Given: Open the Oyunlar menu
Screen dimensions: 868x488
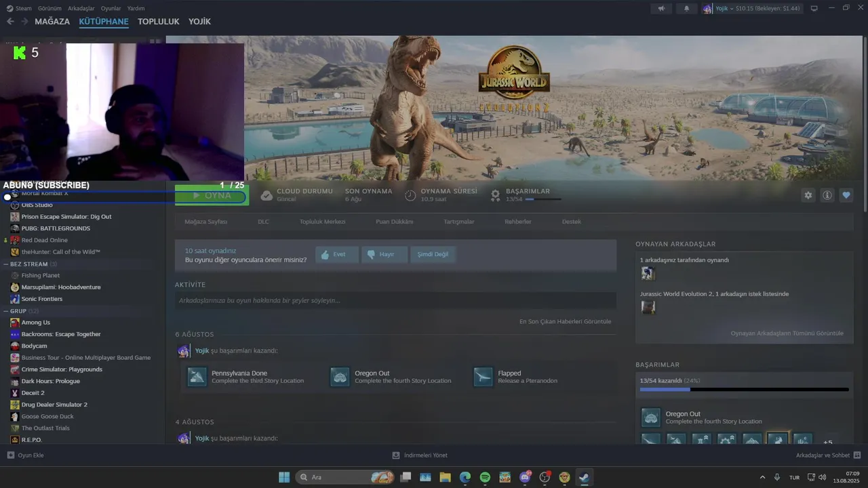Looking at the screenshot, I should (x=111, y=8).
